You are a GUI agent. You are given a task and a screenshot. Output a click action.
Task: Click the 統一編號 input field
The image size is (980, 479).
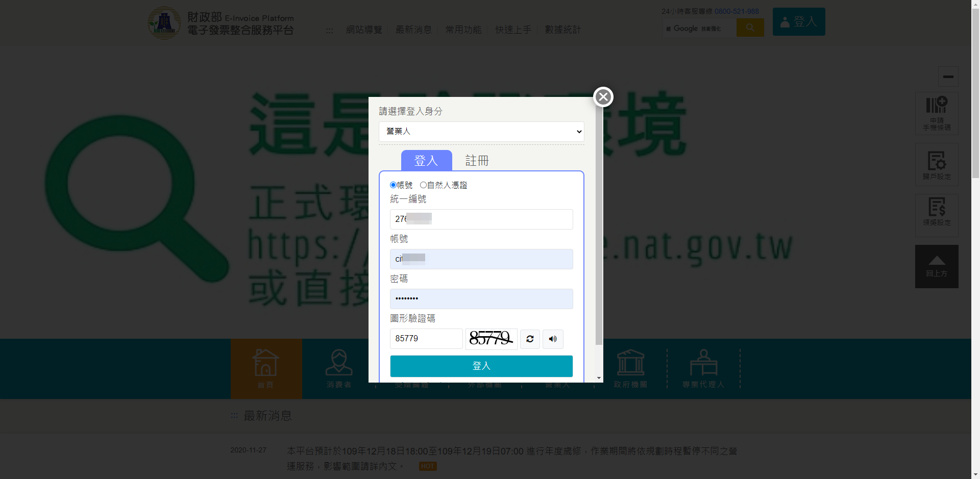[481, 219]
